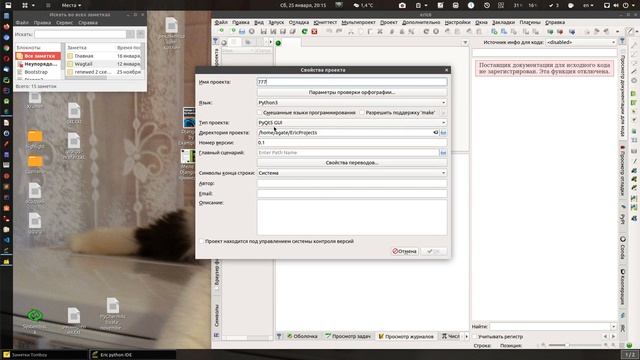Expand the editor tab list arrow

coord(465,43)
